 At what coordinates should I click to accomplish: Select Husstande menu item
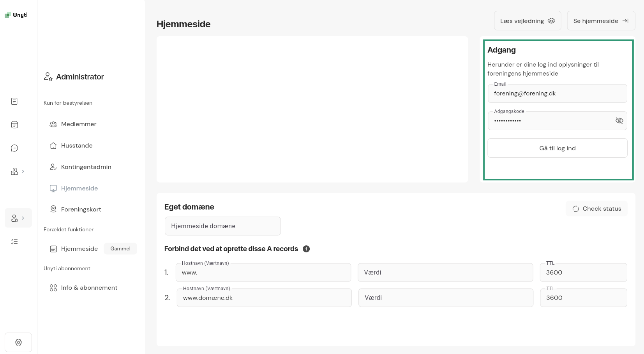[x=76, y=146]
